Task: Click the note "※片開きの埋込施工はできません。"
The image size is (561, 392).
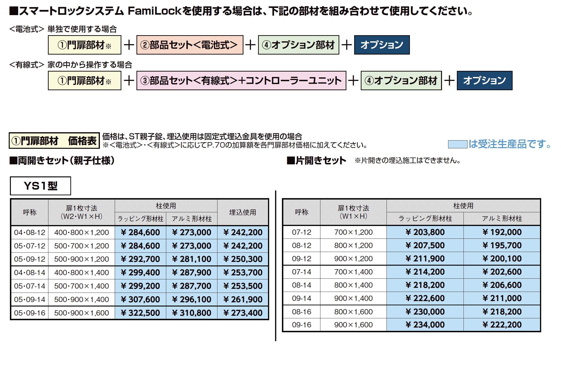Action: point(408,161)
